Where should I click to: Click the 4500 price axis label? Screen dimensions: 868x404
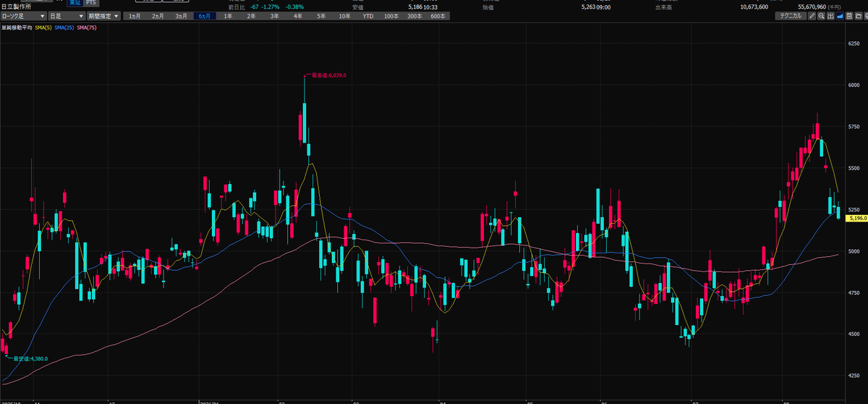[x=853, y=334]
